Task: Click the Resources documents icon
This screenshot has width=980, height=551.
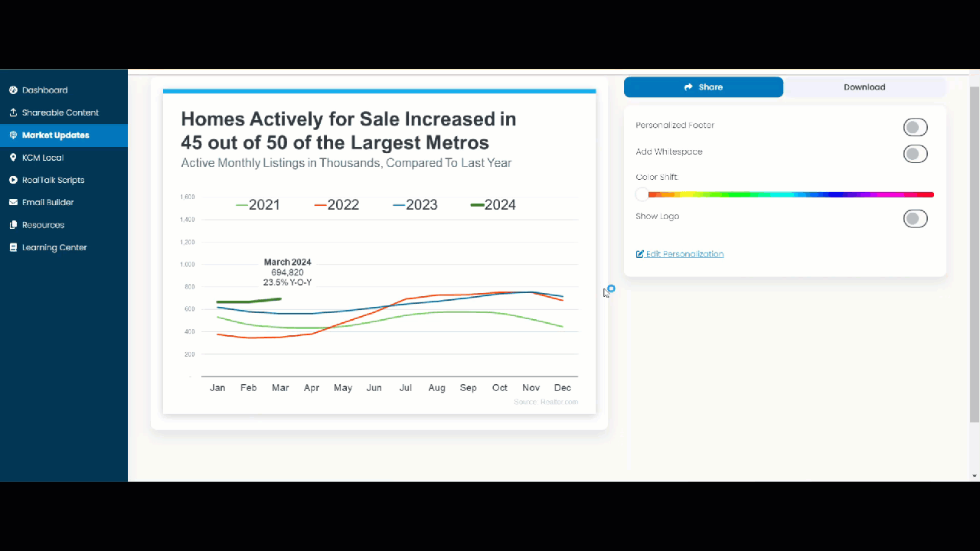Action: click(x=13, y=225)
